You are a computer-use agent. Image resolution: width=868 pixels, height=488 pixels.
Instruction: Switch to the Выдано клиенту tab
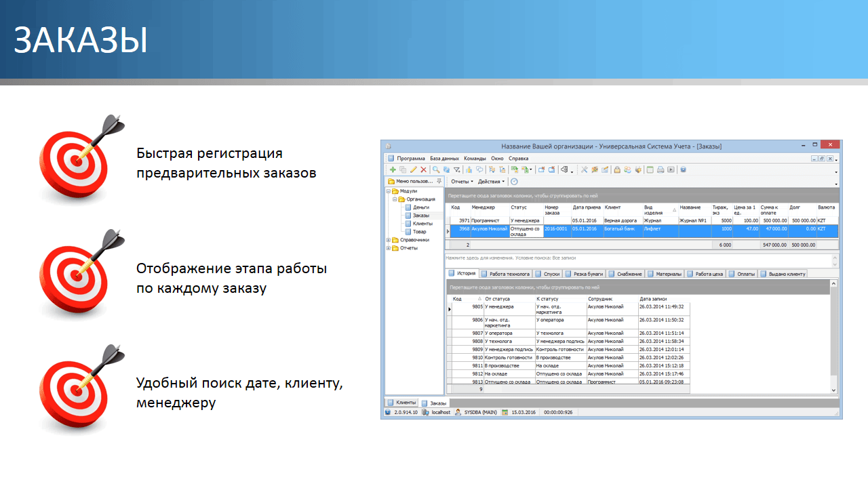click(782, 274)
